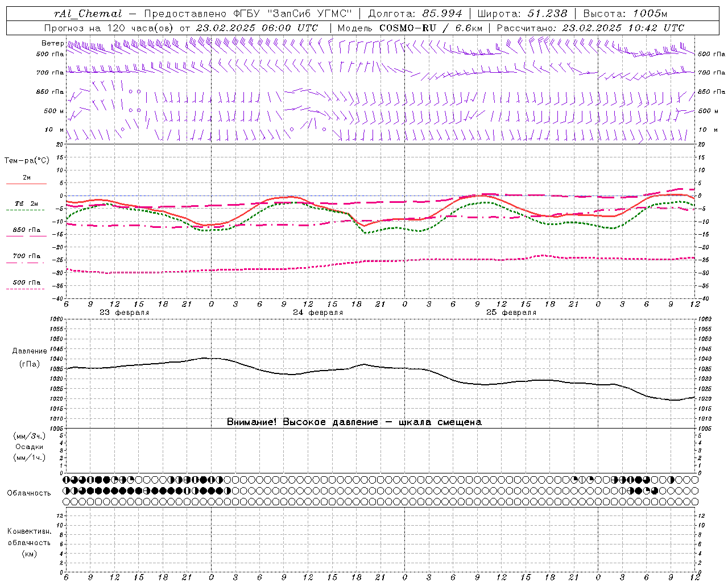Viewport: 728px width, 582px height.
Task: Click the Давление pressure chart label
Action: point(30,351)
